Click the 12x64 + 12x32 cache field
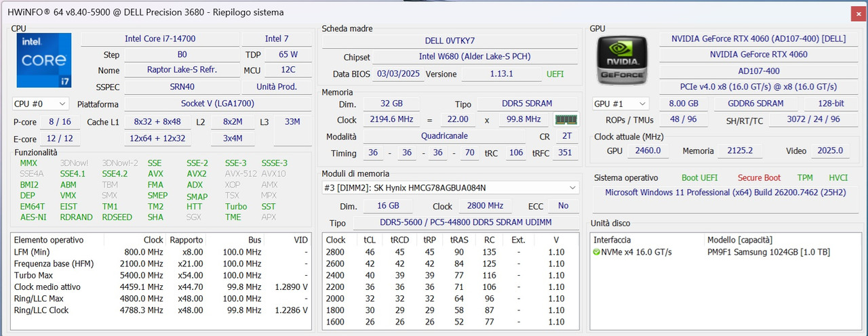 (157, 138)
